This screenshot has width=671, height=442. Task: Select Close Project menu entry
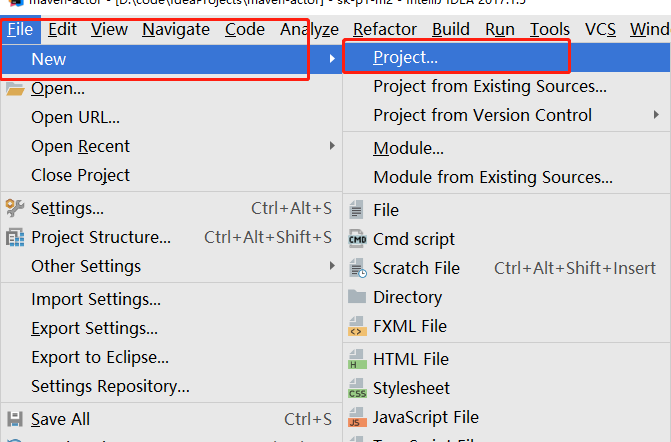pos(80,175)
